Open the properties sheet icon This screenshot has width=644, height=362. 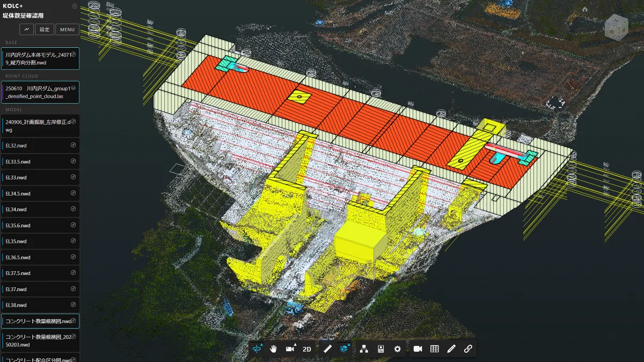tap(380, 349)
